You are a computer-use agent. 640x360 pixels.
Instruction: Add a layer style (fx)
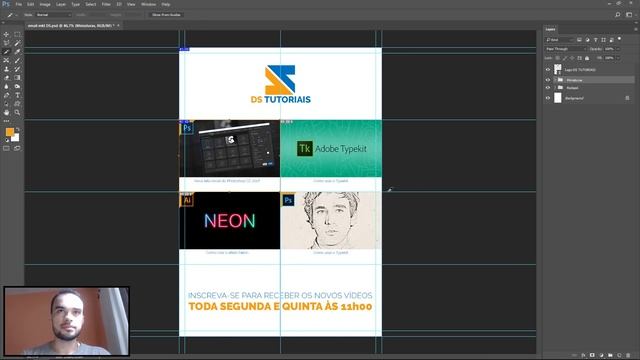tap(584, 355)
